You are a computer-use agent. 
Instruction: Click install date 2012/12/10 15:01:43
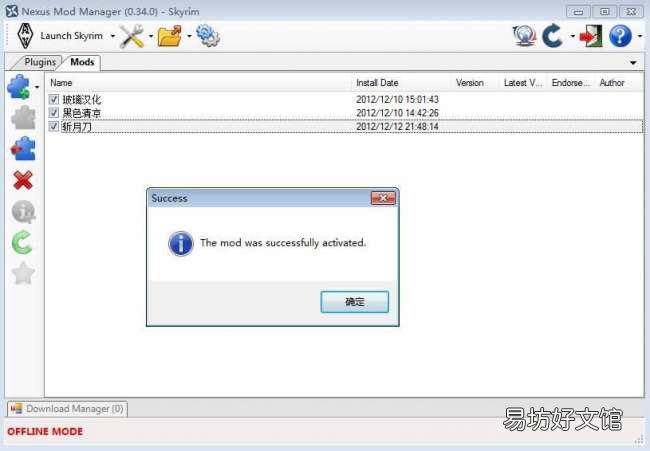(397, 99)
